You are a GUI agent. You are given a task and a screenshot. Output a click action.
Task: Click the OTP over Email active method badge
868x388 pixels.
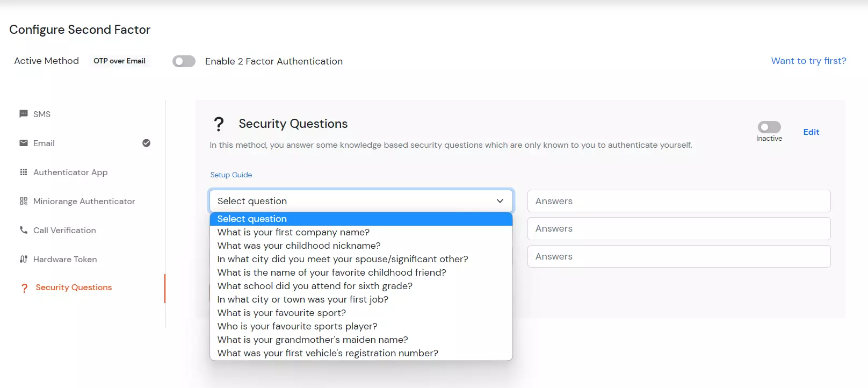click(119, 61)
